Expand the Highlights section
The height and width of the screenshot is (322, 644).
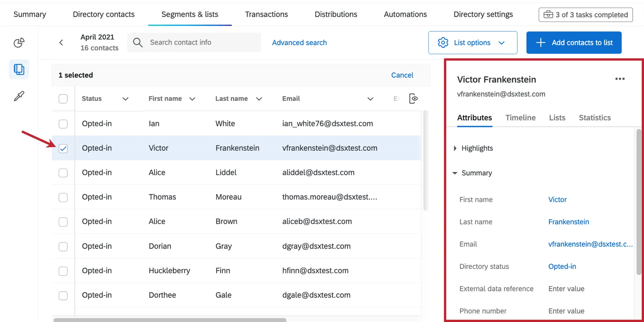point(455,148)
